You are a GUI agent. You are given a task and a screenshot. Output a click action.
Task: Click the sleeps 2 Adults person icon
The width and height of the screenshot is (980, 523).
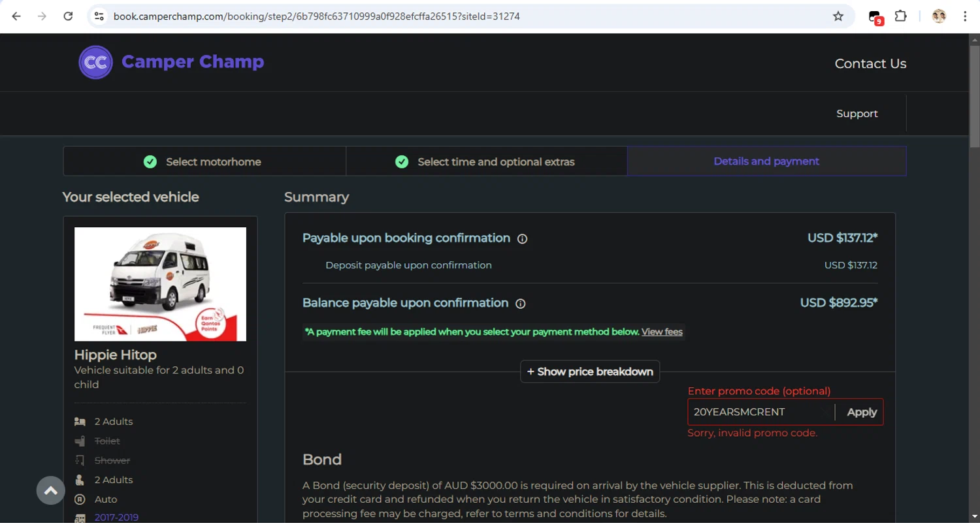click(x=80, y=480)
